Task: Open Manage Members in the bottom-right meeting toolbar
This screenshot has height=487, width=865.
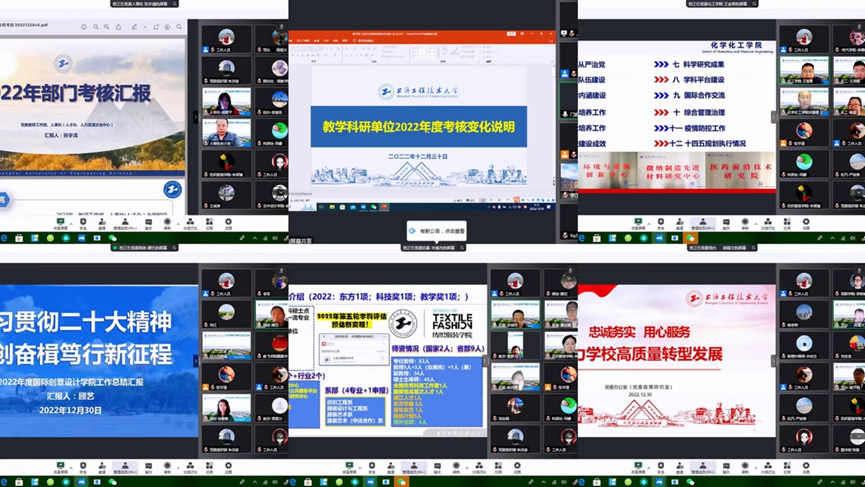Action: click(x=702, y=467)
